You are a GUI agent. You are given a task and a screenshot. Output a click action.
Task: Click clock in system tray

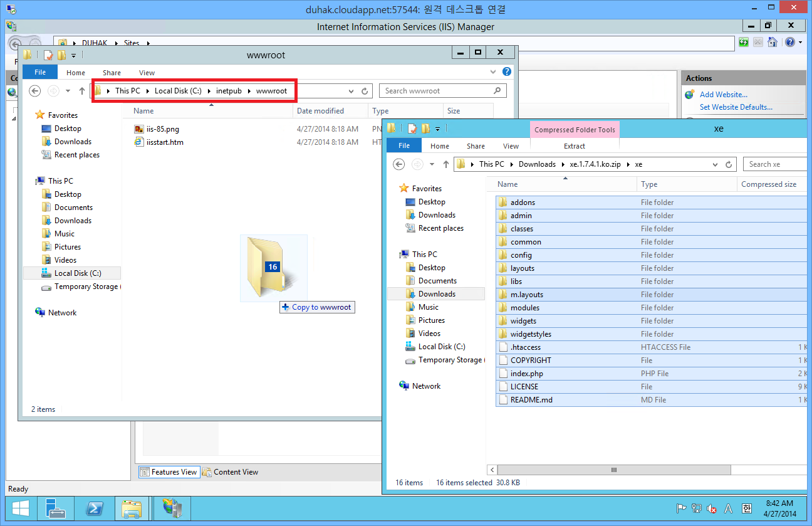coord(779,508)
